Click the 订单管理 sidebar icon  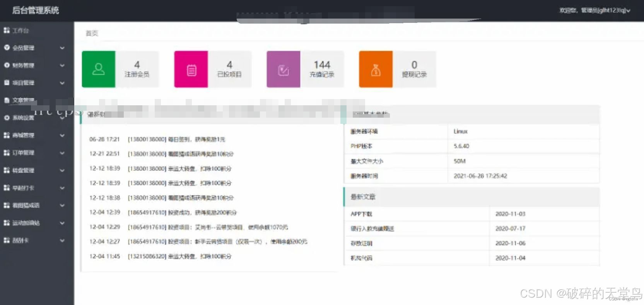point(7,152)
